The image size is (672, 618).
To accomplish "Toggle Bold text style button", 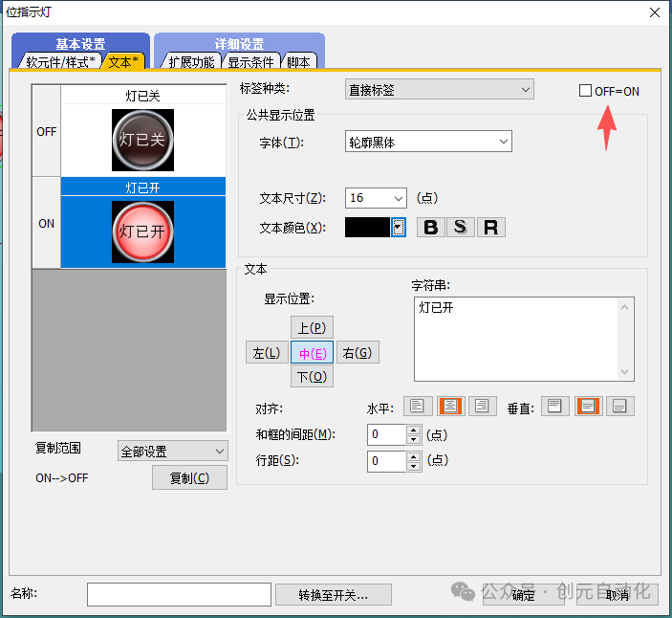I will tap(431, 227).
